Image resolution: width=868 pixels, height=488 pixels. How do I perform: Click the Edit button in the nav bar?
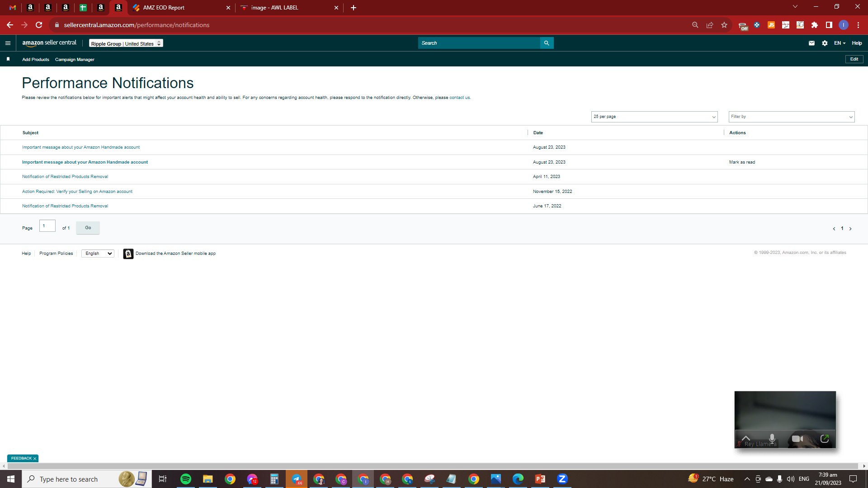pyautogui.click(x=854, y=59)
